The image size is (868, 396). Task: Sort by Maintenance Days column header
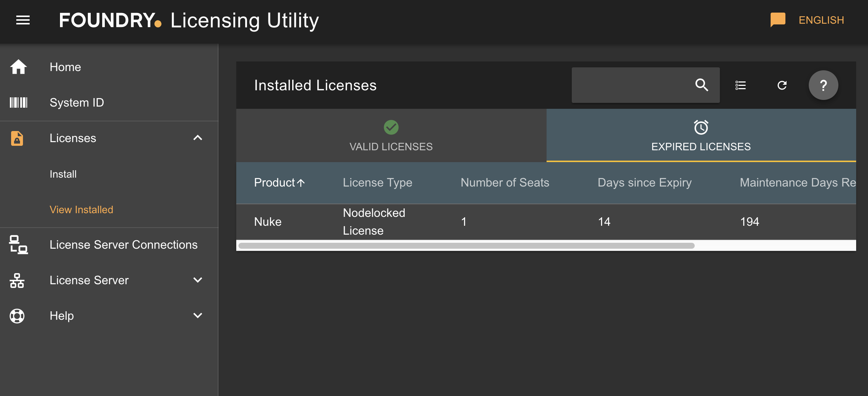798,182
